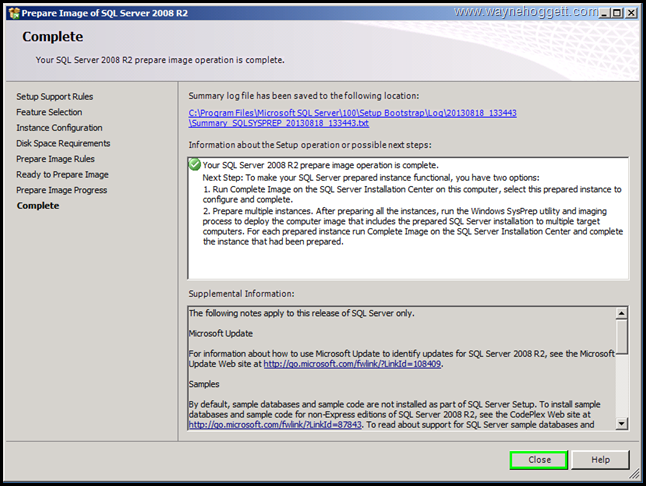
Task: Close window with title bar X
Action: (x=631, y=13)
